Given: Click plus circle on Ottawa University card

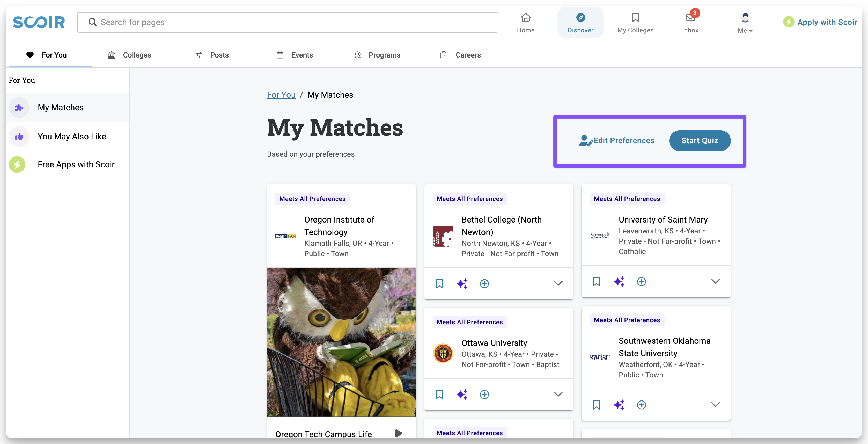Looking at the screenshot, I should click(484, 395).
